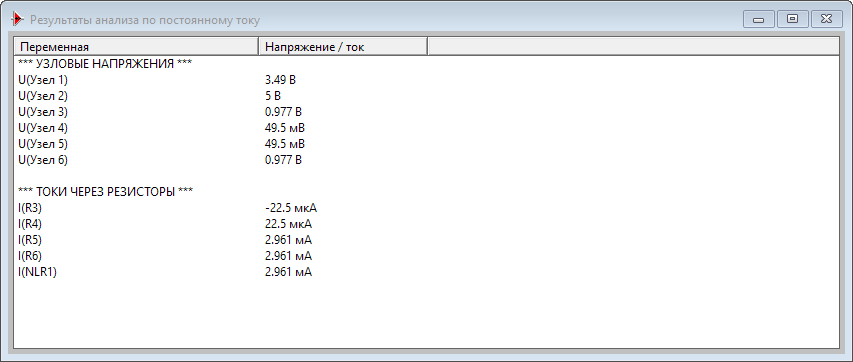Viewport: 853px width, 362px height.
Task: Click the 'Напряжение / ток' column header
Action: pos(343,47)
